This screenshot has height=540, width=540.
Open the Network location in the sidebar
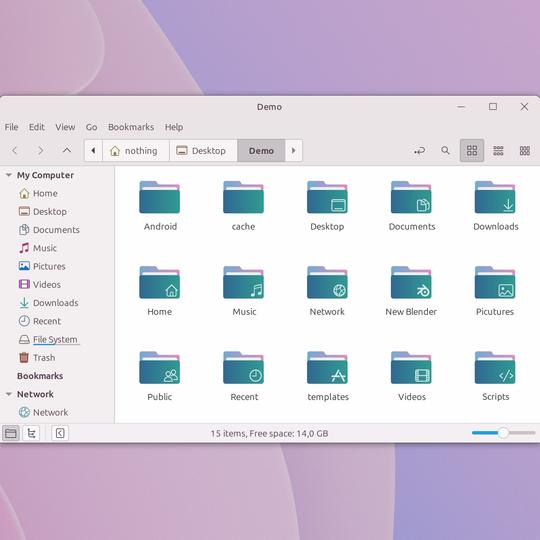pos(43,412)
